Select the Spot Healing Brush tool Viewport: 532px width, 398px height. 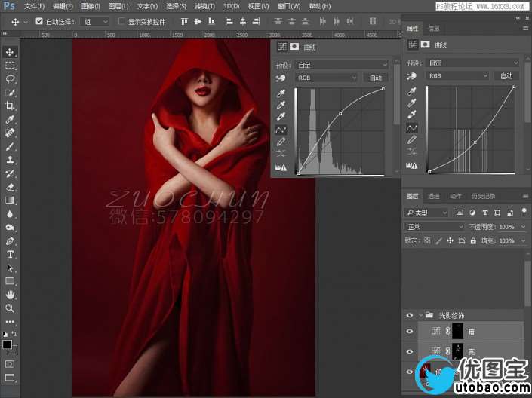pyautogui.click(x=10, y=133)
